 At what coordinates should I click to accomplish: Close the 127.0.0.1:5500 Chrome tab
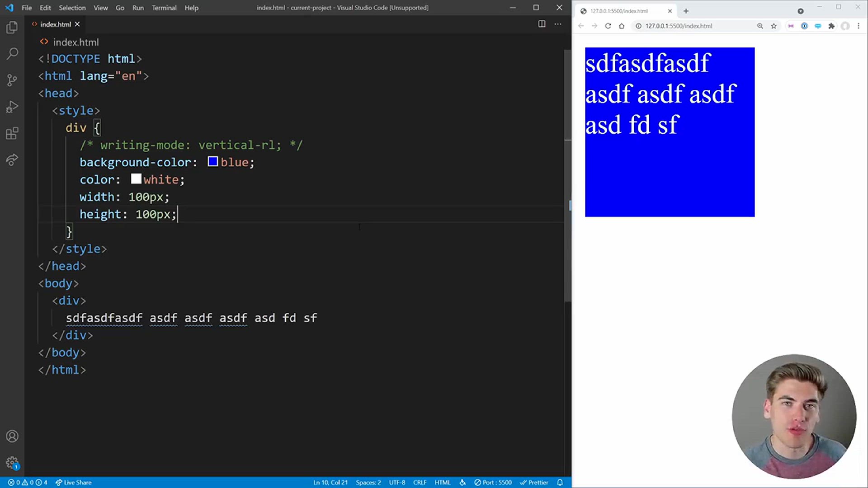click(x=670, y=11)
